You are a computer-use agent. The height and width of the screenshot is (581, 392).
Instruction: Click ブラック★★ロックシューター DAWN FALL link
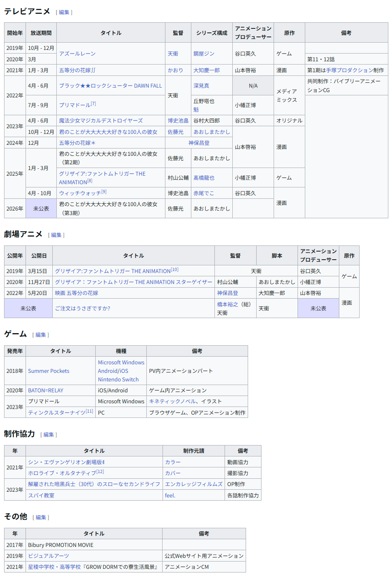[110, 86]
